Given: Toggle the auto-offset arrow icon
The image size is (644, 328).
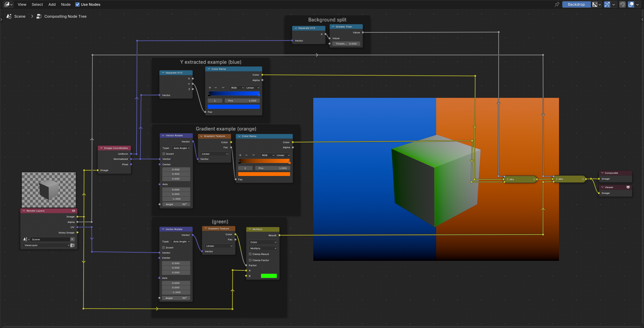Looking at the screenshot, I should tap(607, 4).
